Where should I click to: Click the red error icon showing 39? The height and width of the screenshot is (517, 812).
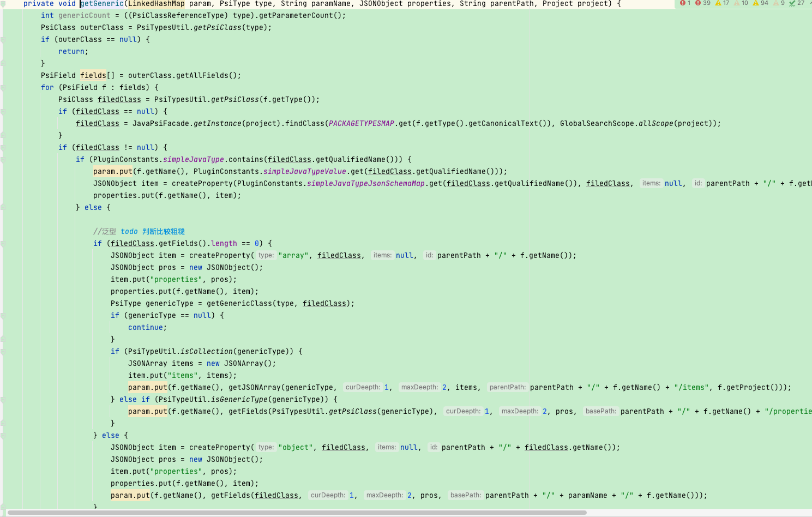(698, 3)
